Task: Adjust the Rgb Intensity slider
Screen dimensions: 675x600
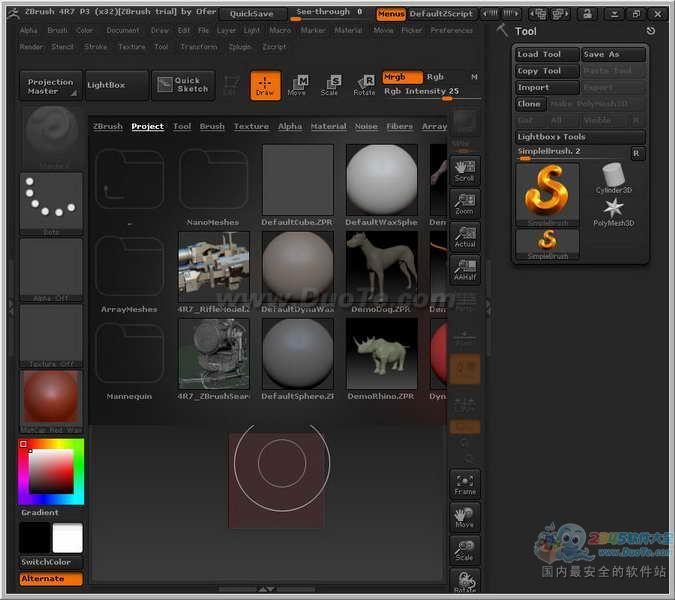Action: (x=431, y=93)
